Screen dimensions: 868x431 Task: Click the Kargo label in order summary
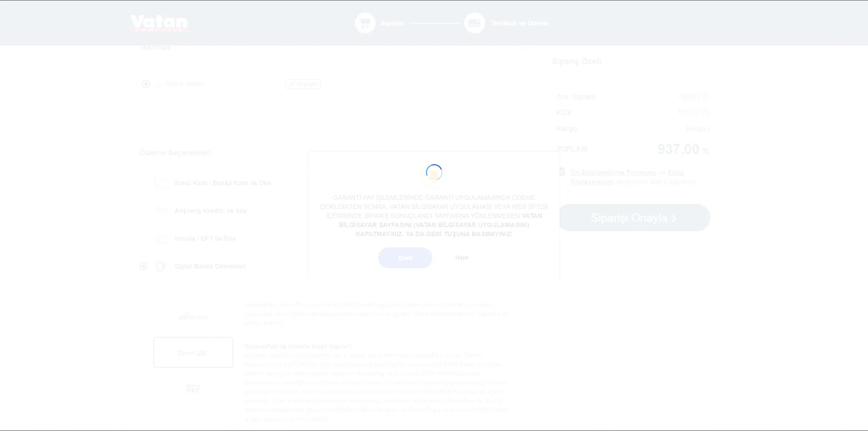[x=566, y=128]
